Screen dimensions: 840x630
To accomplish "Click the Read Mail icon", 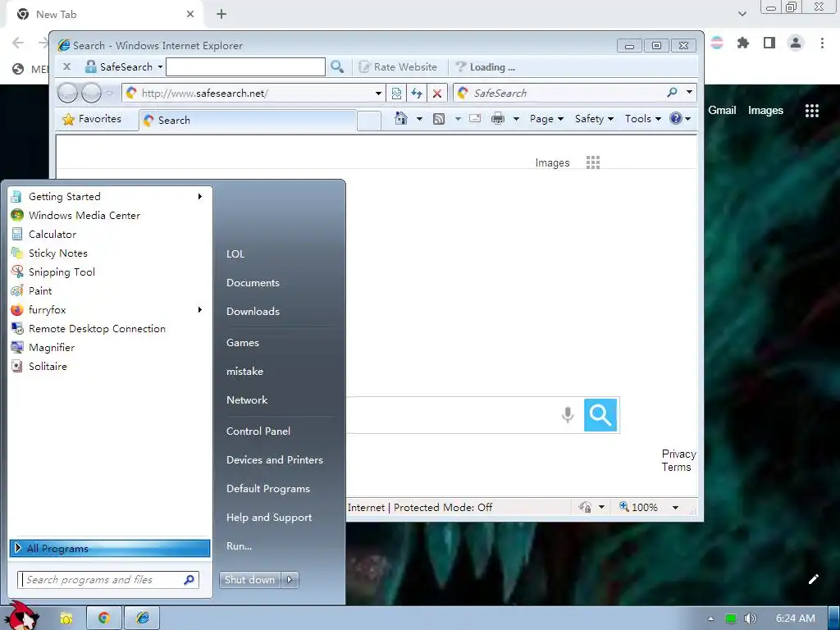I will (x=475, y=118).
